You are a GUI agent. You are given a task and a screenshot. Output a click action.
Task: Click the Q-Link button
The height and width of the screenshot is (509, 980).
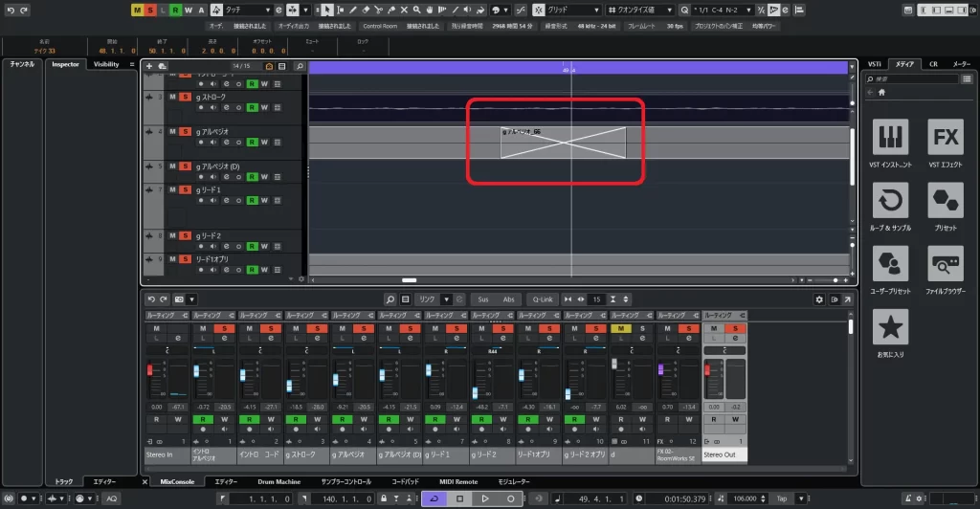542,299
